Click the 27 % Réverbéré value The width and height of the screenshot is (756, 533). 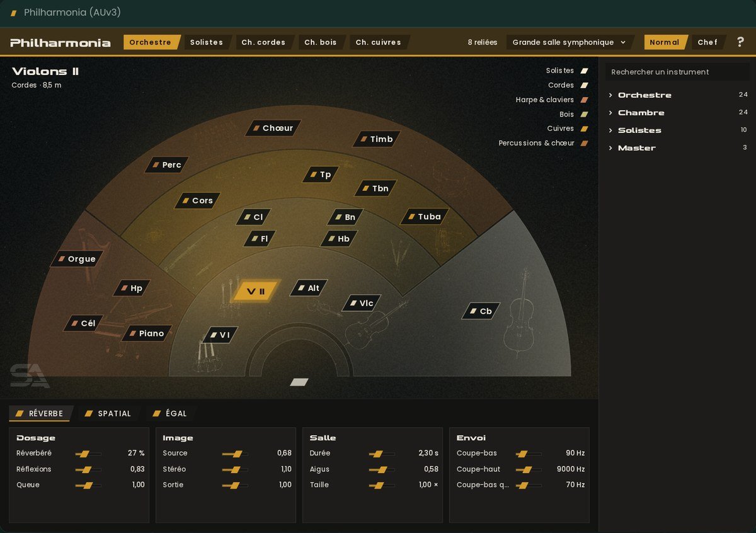(137, 454)
